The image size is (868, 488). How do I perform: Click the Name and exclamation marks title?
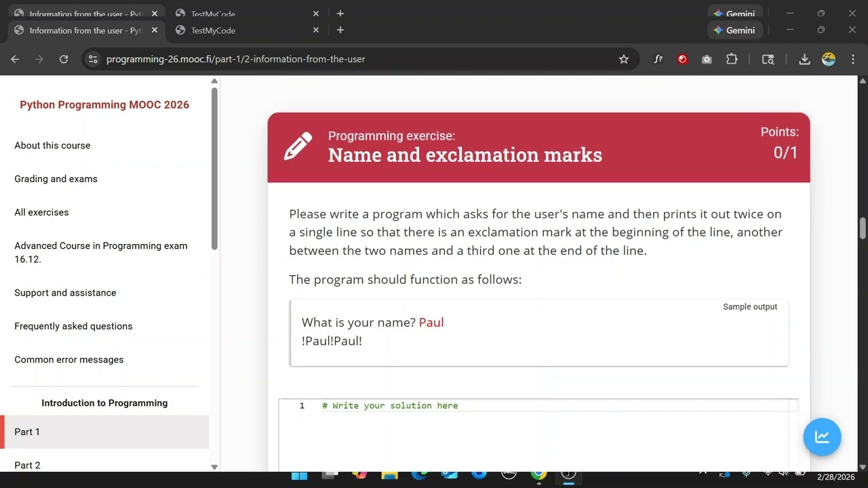[465, 155]
